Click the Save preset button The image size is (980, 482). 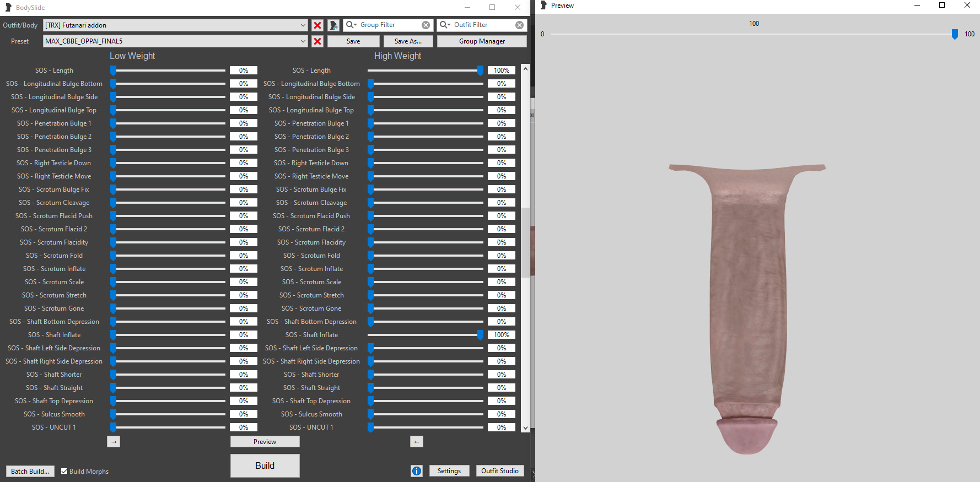(353, 41)
